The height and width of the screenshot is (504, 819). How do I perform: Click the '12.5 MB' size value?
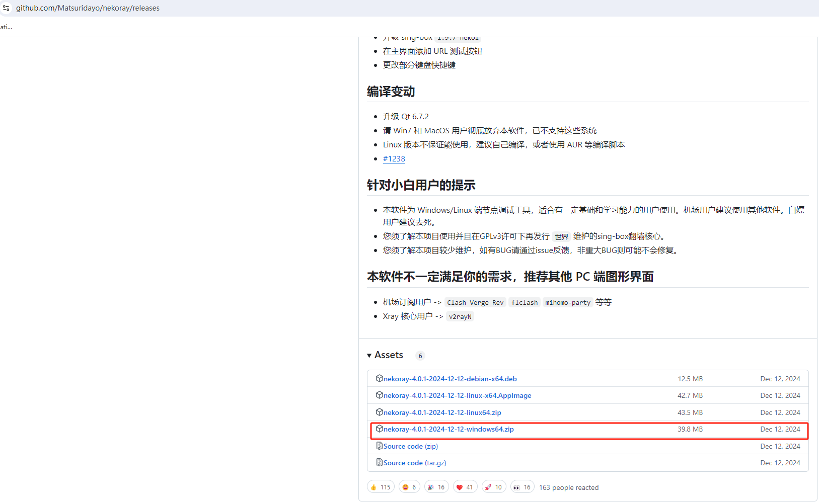pos(690,379)
